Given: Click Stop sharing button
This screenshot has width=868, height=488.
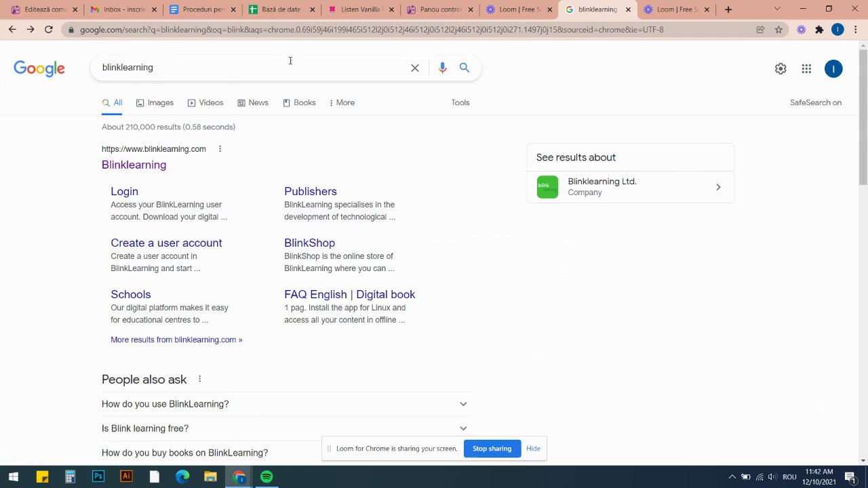Looking at the screenshot, I should click(x=492, y=449).
